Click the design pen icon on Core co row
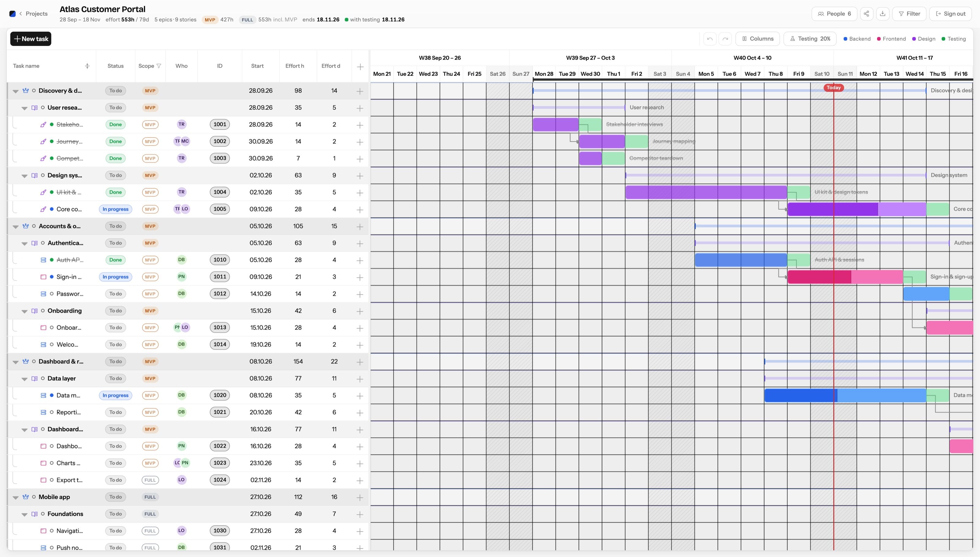The image size is (980, 557). (x=43, y=209)
